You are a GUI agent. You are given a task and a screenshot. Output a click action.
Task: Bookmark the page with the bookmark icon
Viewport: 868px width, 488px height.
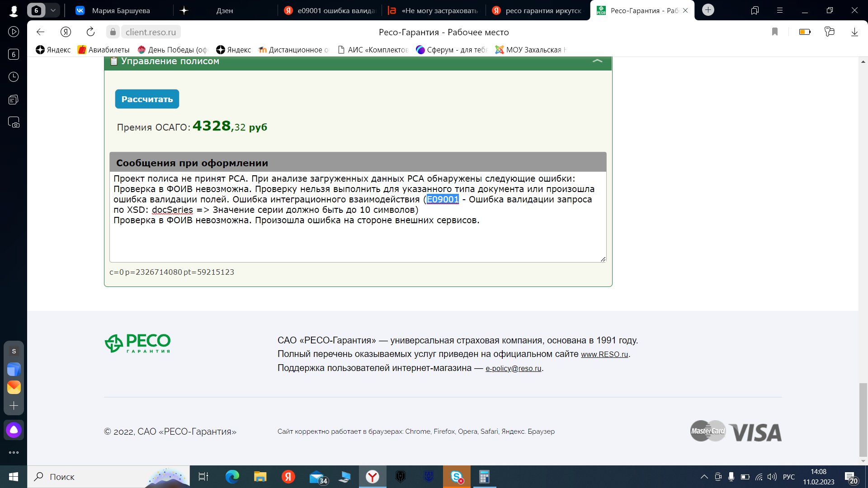(775, 32)
